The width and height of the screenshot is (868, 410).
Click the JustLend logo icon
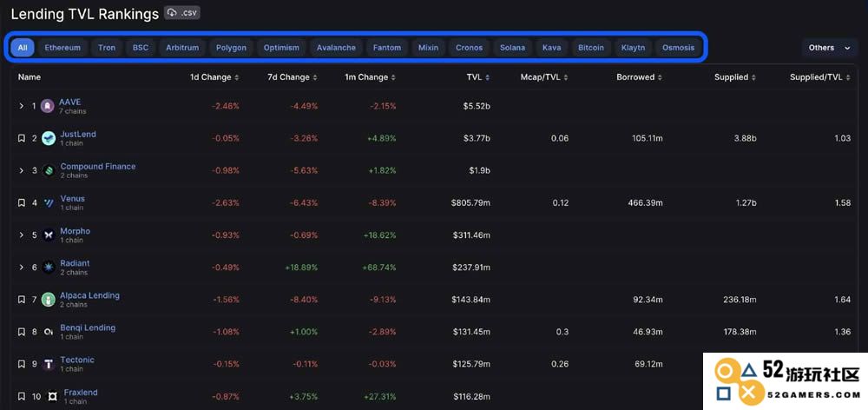49,138
